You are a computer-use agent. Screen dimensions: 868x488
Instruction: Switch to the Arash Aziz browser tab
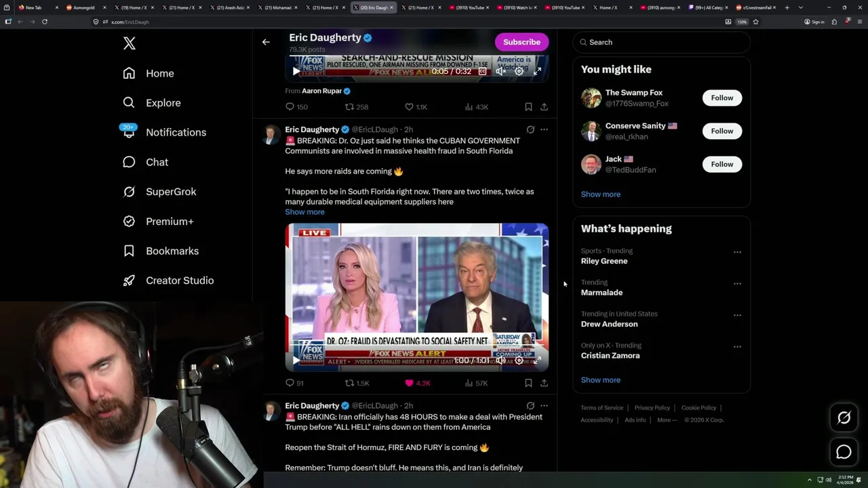coord(229,7)
